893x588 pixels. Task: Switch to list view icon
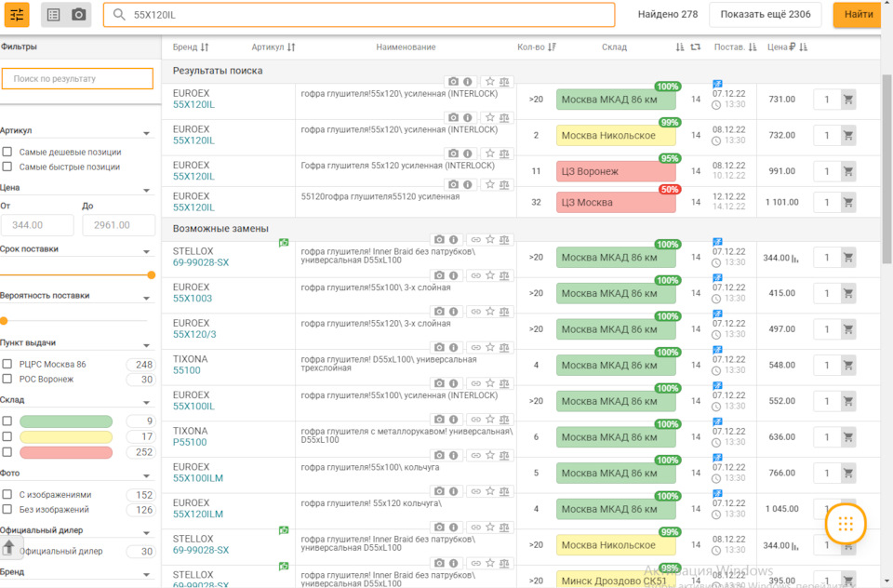(x=54, y=15)
